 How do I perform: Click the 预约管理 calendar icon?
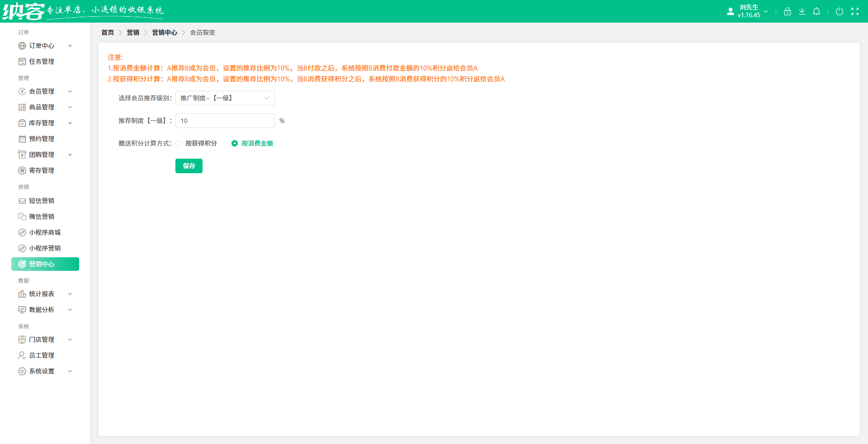click(x=22, y=139)
